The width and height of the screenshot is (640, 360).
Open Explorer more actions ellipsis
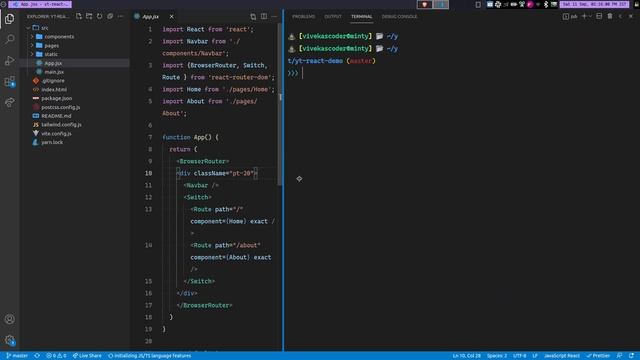tap(120, 16)
